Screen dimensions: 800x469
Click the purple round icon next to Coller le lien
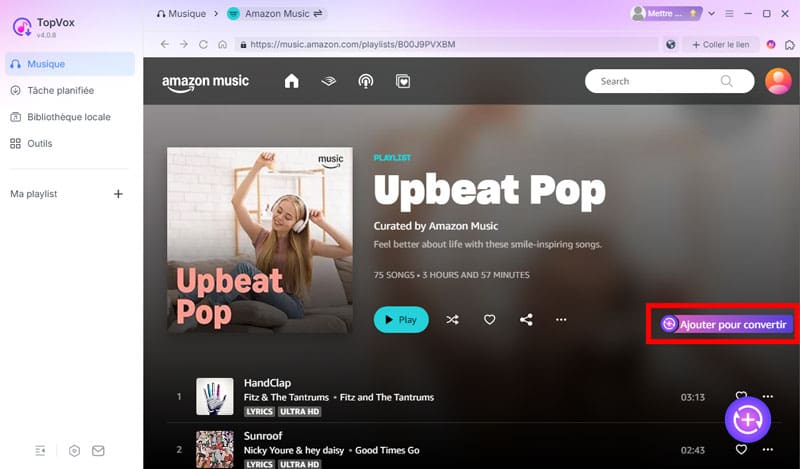771,44
